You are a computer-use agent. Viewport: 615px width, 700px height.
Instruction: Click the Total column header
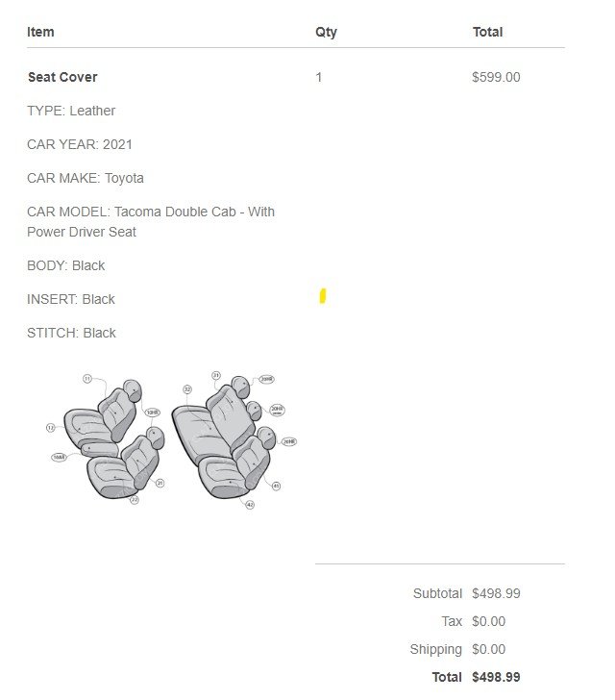pos(488,32)
